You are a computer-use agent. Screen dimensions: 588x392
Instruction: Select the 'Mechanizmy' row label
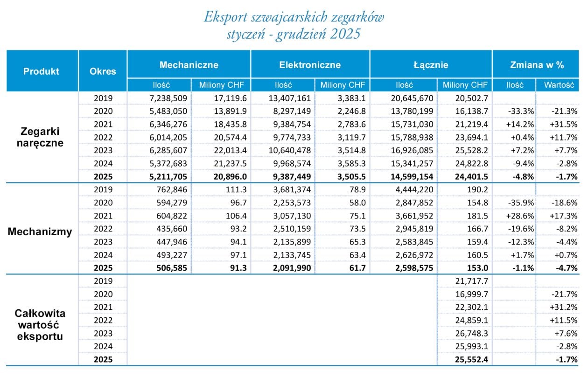point(40,231)
